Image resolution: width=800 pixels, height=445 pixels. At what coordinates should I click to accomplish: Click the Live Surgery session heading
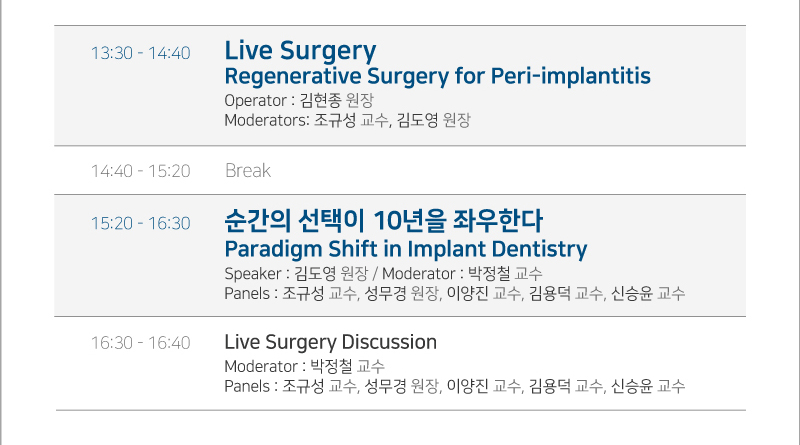pos(300,51)
